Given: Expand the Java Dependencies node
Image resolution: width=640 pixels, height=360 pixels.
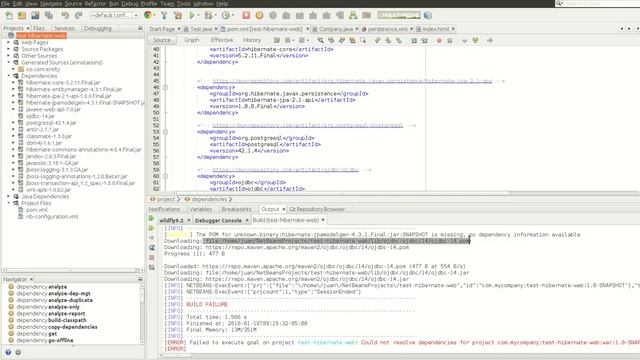Looking at the screenshot, I should (9, 196).
